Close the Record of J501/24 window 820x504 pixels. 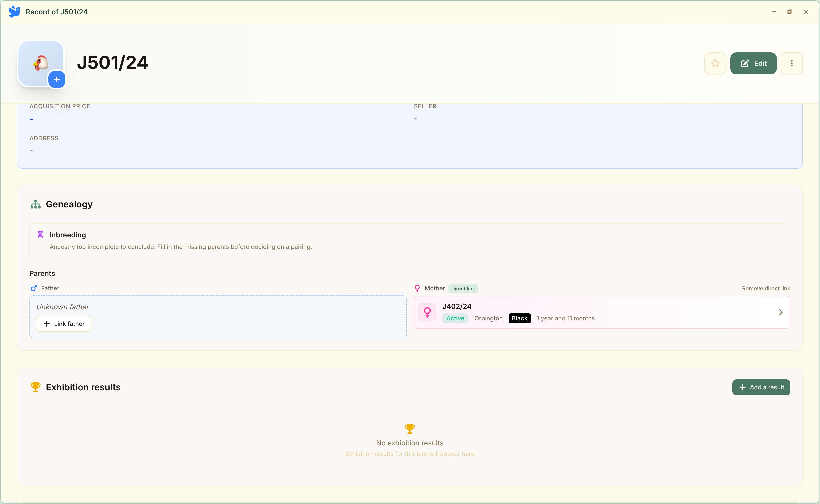806,12
